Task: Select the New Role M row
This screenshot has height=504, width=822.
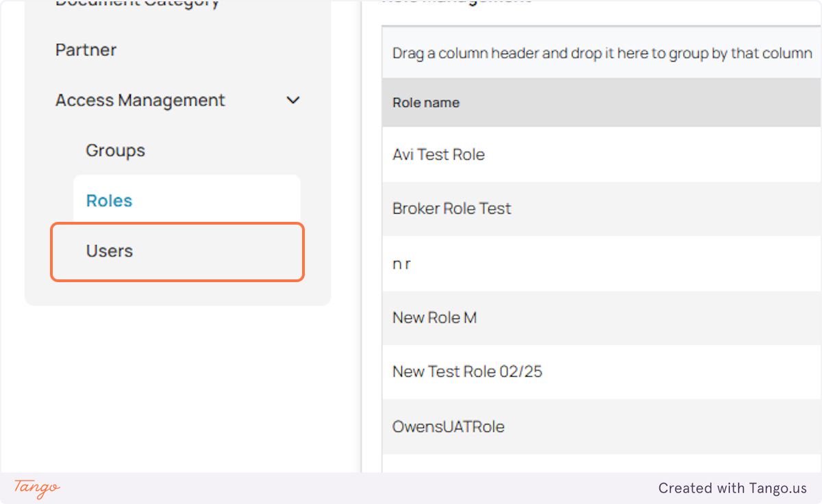Action: pos(601,318)
